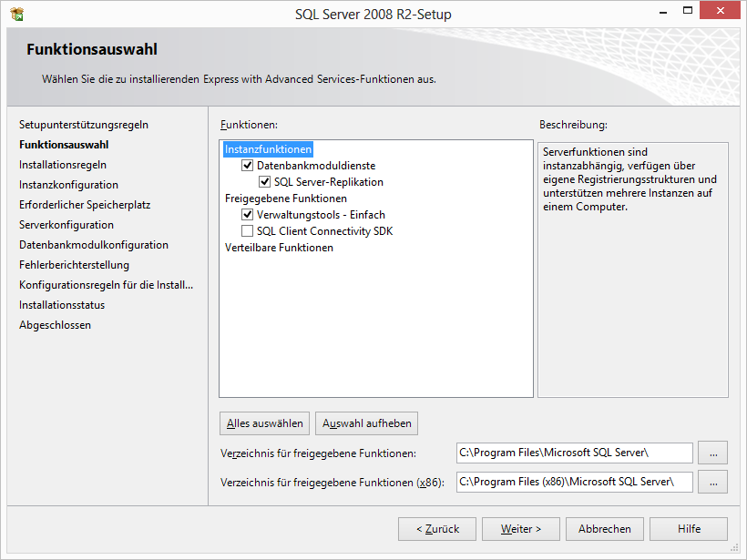The image size is (747, 560).
Task: Select Datenbankmodulkonfiguration step in sidebar
Action: pos(93,245)
